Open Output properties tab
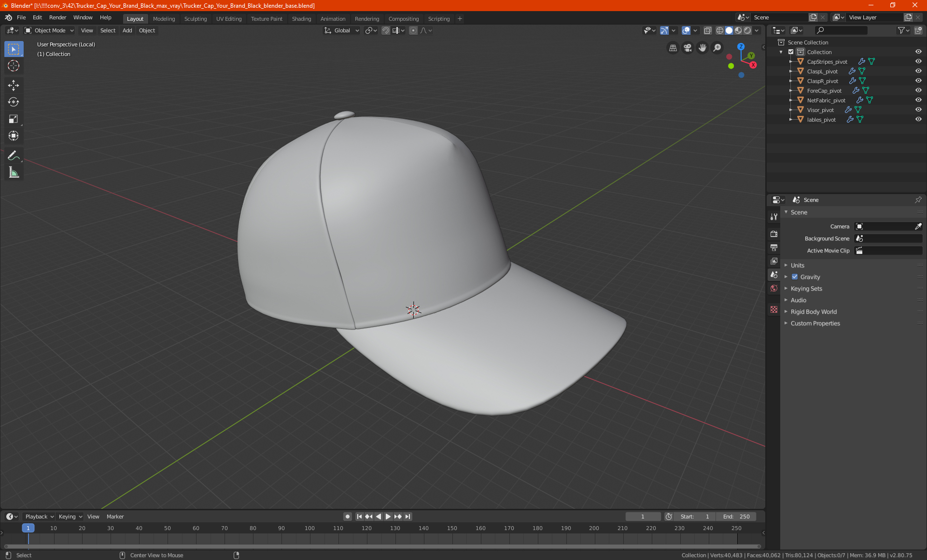927x560 pixels. click(x=774, y=248)
